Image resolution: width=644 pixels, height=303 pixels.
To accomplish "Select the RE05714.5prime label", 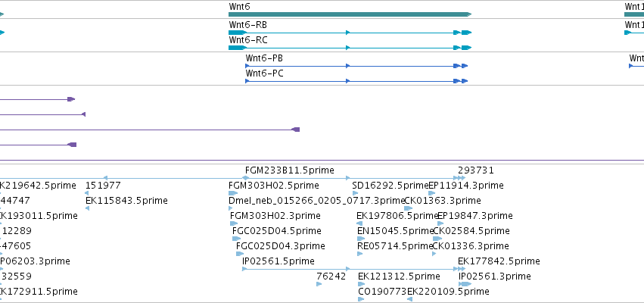I will tap(396, 246).
